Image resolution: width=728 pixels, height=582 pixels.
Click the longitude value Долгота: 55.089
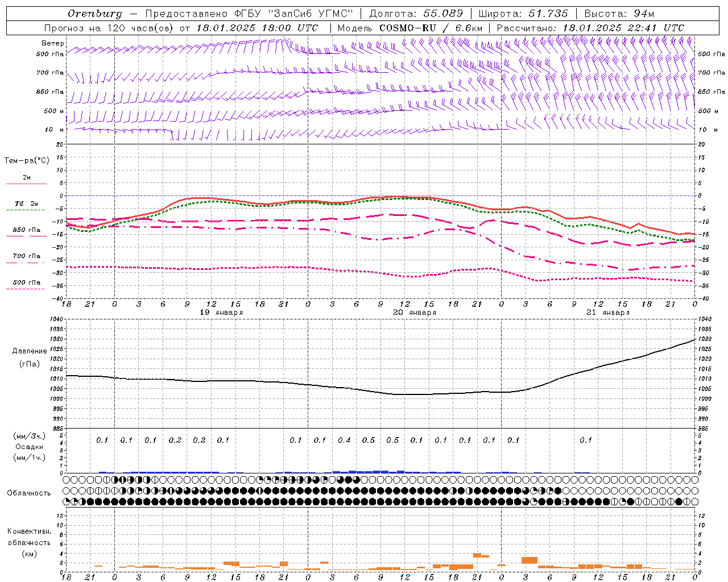[416, 14]
